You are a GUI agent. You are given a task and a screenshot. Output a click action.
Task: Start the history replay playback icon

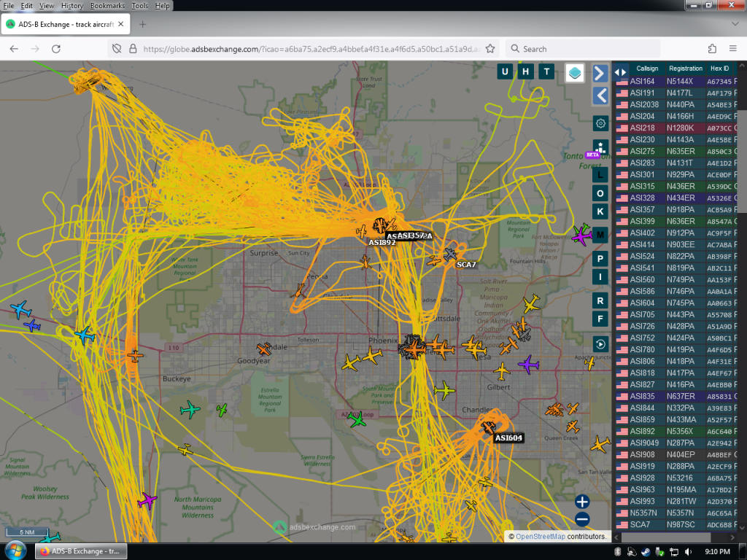[x=600, y=344]
